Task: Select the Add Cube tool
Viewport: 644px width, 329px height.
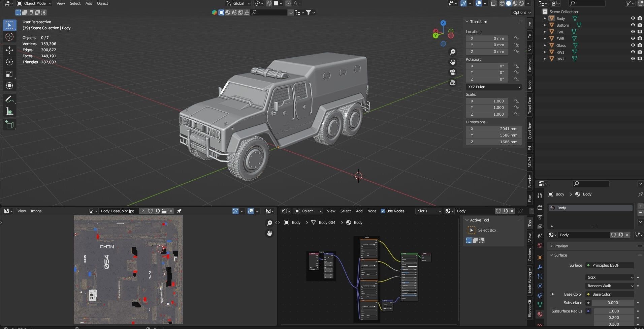Action: click(x=9, y=124)
